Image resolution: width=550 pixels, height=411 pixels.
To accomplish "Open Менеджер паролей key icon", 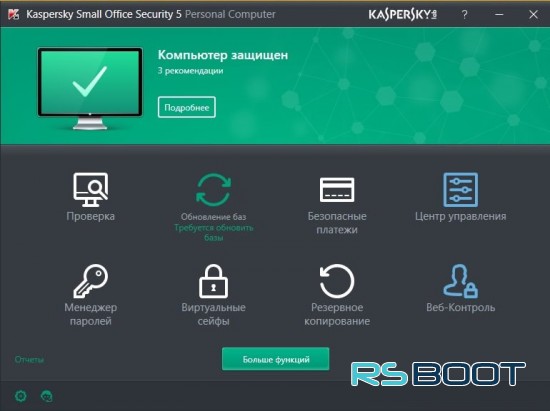I will pos(90,281).
